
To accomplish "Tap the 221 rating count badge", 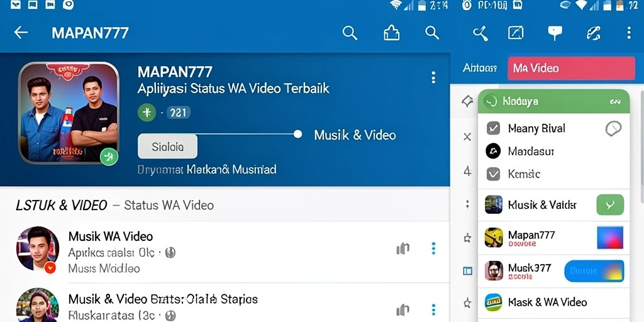I will tap(178, 113).
